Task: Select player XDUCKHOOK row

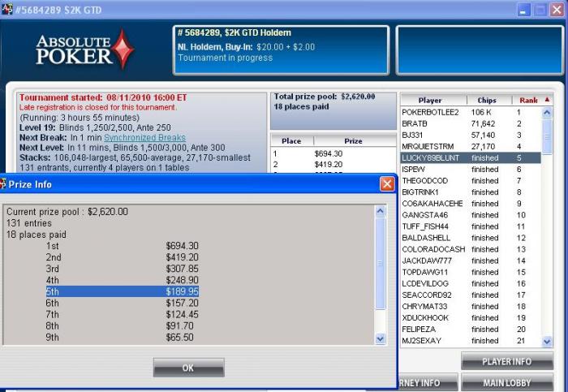Action: (x=471, y=317)
